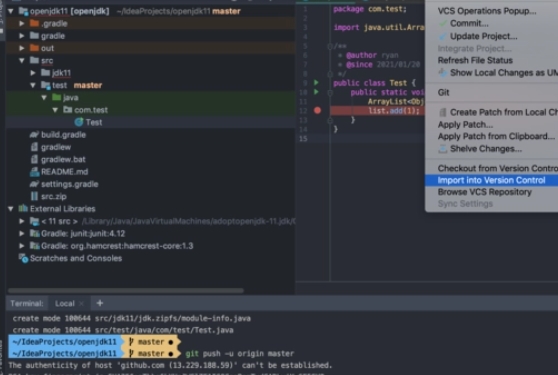Viewport: 558px width, 375px height.
Task: Expand the out folder arrow
Action: click(22, 48)
